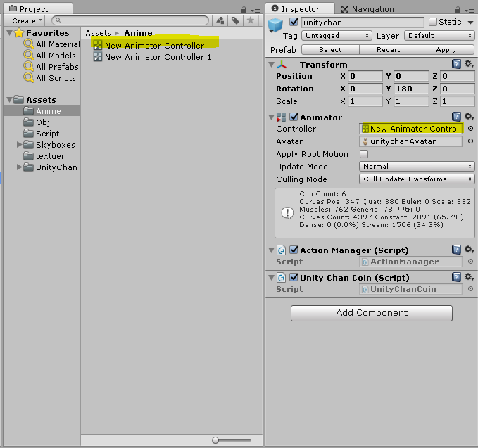The image size is (478, 448).
Task: Pick Controller object via circle selector
Action: pyautogui.click(x=470, y=129)
